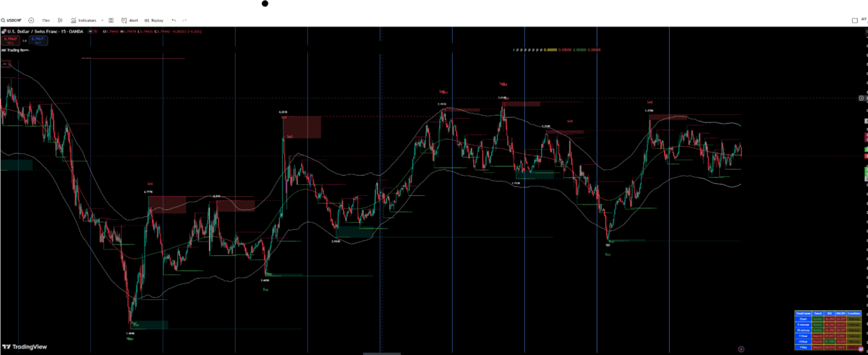This screenshot has height=355, width=868.
Task: Click the auto-scale circle icon on price axis
Action: 861,98
